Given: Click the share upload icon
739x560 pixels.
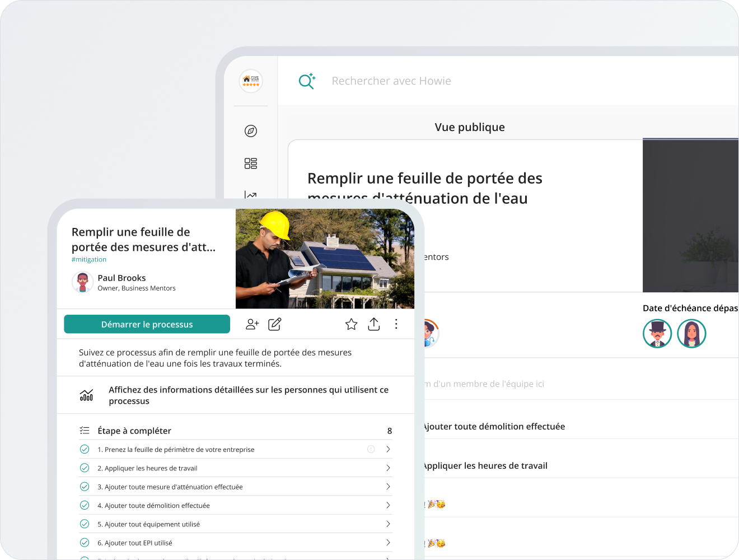Looking at the screenshot, I should pos(374,324).
